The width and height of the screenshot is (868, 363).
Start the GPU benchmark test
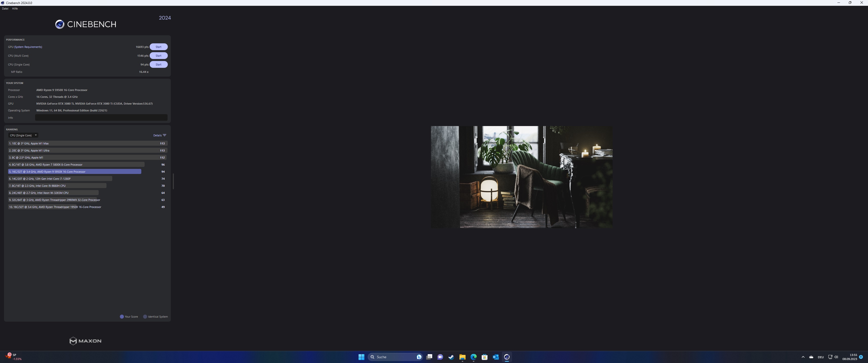click(x=158, y=47)
